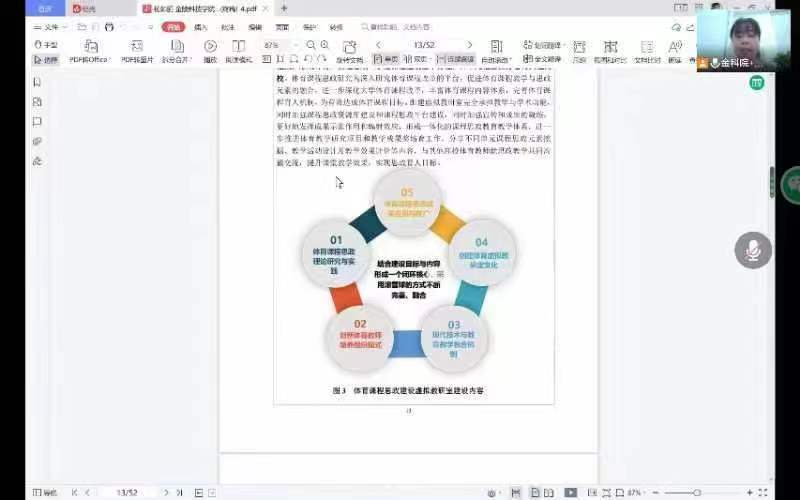Go to next page arrow in toolbar
The width and height of the screenshot is (800, 500).
pyautogui.click(x=470, y=45)
